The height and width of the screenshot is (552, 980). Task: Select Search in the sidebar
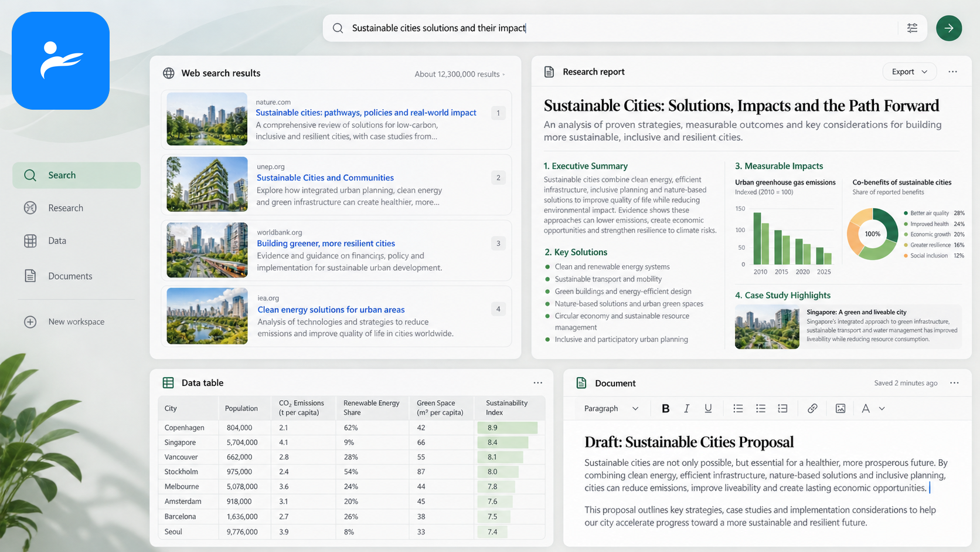tap(76, 175)
